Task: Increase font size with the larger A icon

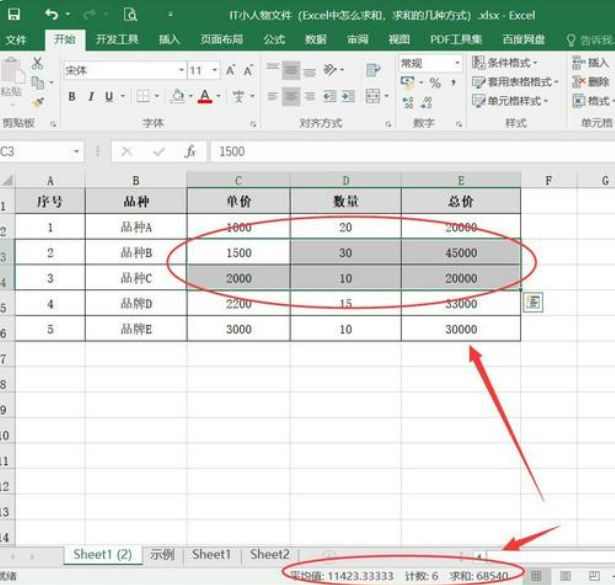Action: pyautogui.click(x=231, y=71)
